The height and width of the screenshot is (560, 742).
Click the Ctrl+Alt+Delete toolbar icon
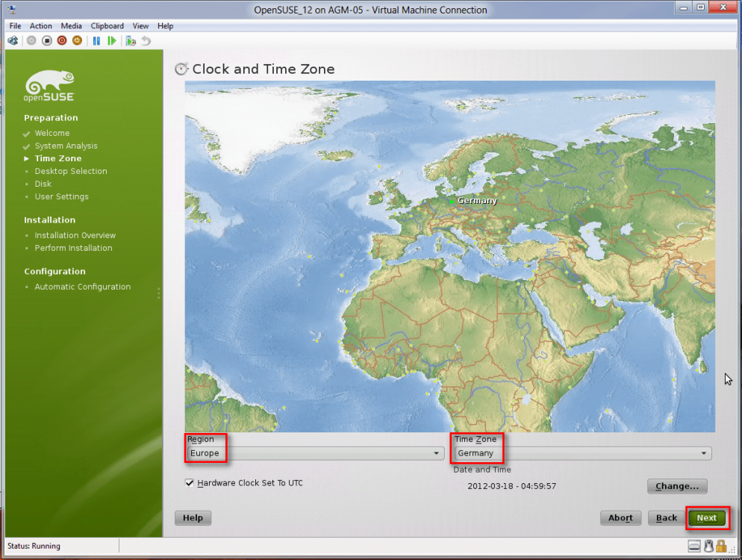[x=13, y=40]
